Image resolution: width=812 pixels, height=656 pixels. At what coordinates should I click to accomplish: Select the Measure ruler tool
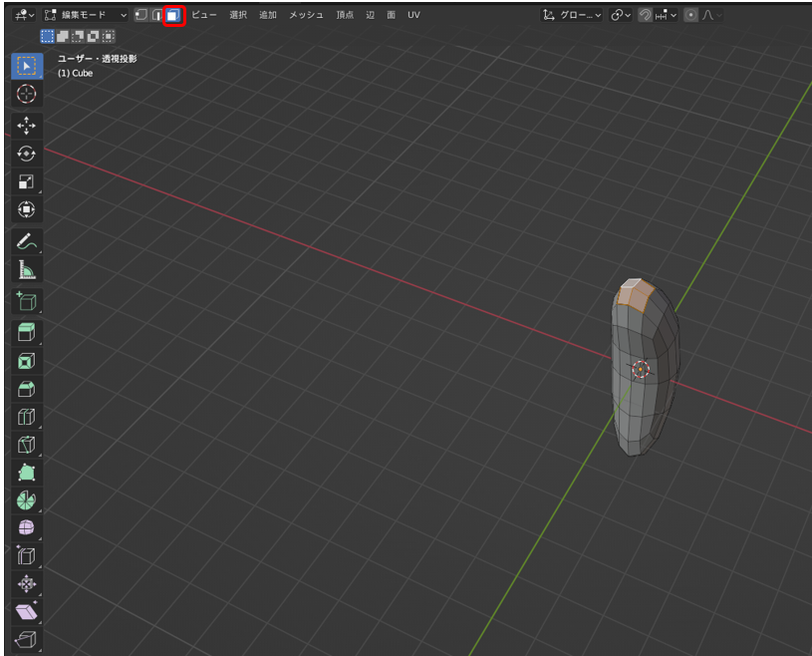27,269
